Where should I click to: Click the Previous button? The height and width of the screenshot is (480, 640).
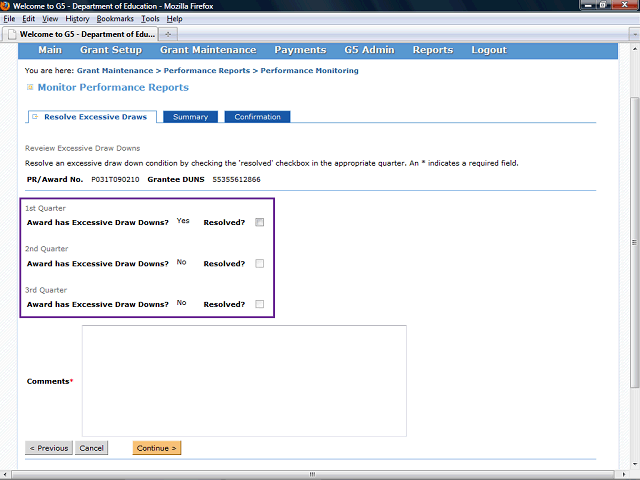[x=49, y=448]
